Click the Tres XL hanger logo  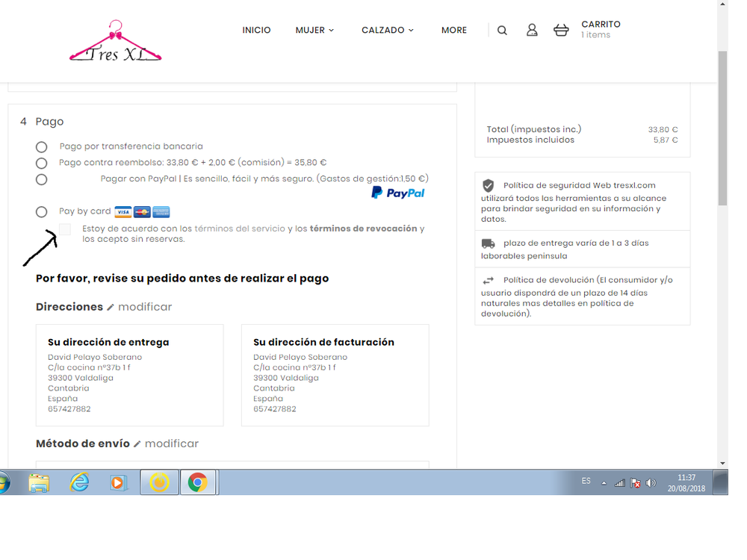115,41
